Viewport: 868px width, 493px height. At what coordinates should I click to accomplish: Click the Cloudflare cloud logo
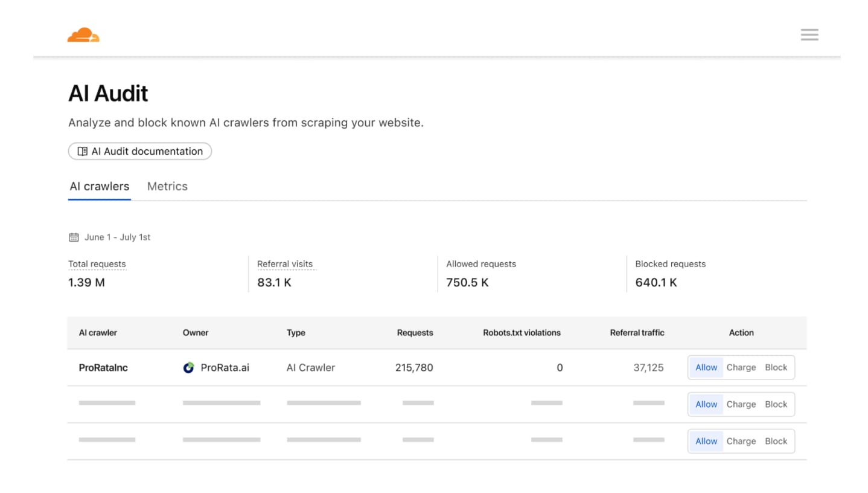(x=83, y=34)
